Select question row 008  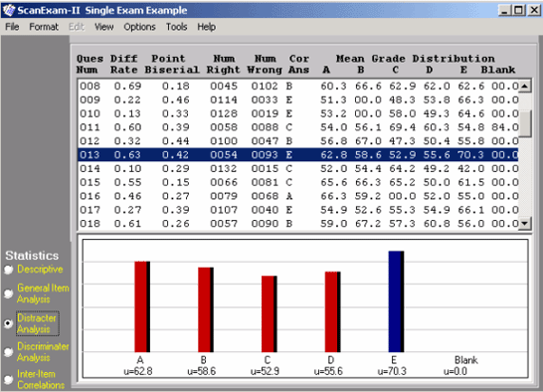[298, 86]
